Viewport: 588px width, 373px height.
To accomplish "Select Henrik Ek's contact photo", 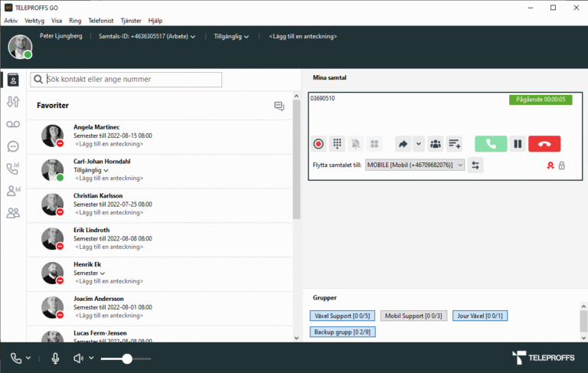I will tap(52, 273).
